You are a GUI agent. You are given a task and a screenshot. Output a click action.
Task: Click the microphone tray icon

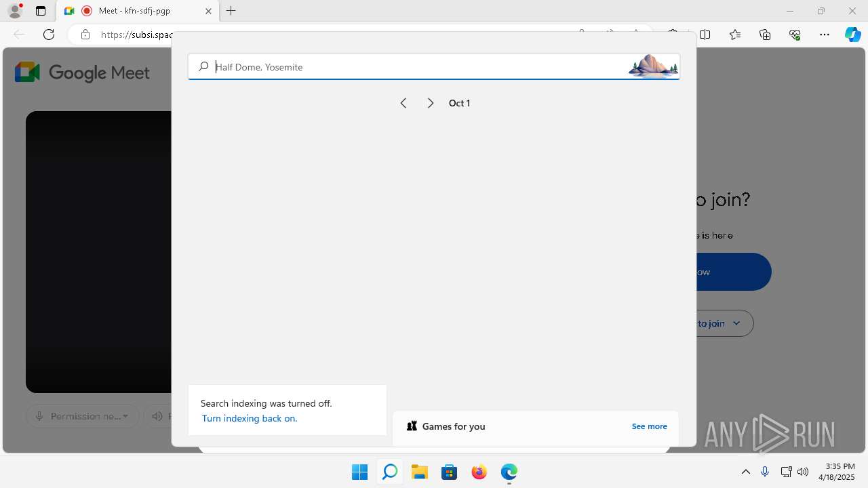coord(765,472)
